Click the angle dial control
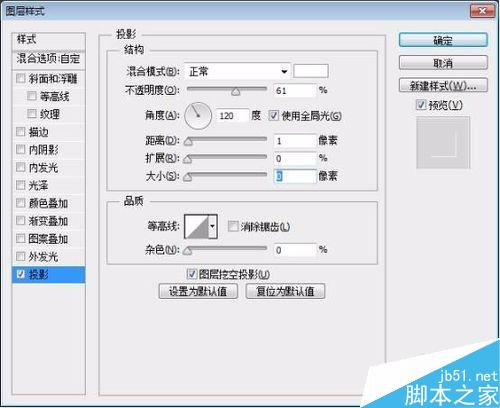 (198, 116)
